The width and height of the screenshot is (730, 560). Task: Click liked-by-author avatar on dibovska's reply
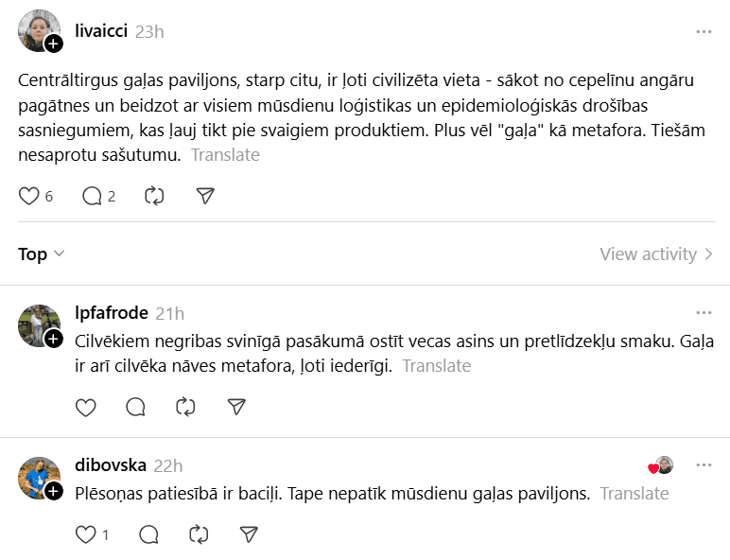tap(663, 465)
